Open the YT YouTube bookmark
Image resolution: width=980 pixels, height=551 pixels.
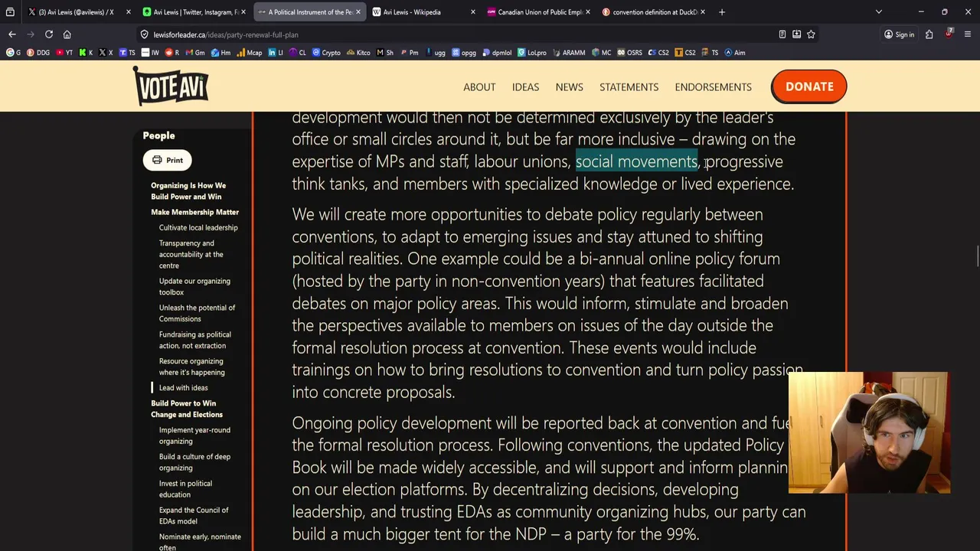[x=64, y=53]
